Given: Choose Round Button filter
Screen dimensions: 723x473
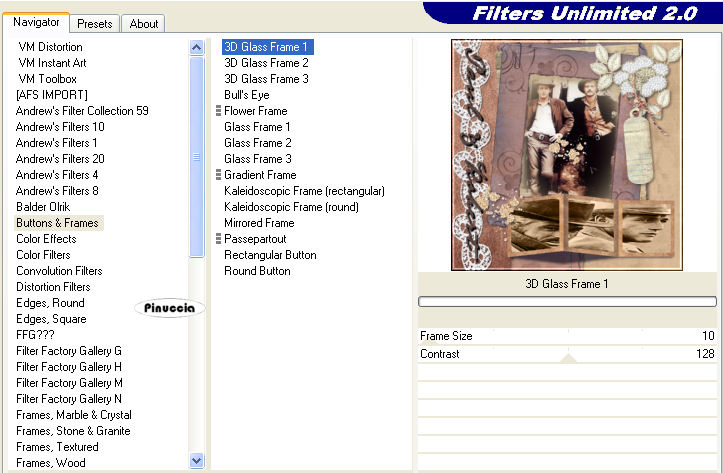Looking at the screenshot, I should [x=257, y=271].
